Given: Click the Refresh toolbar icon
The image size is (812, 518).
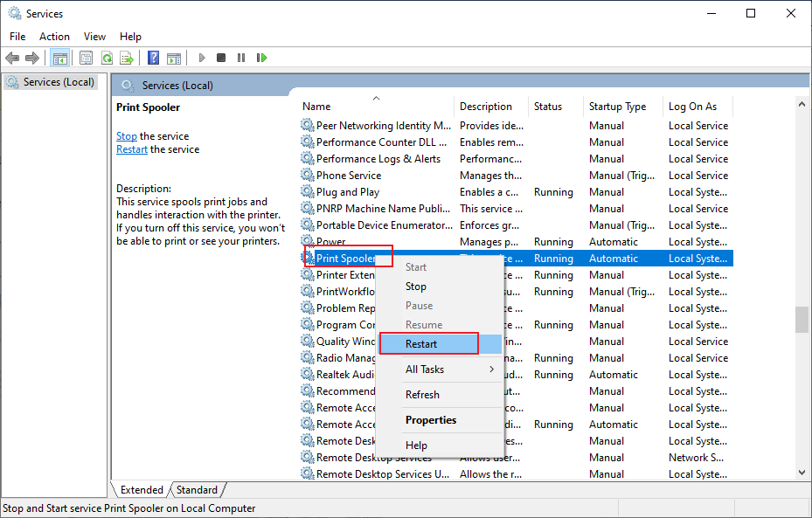Looking at the screenshot, I should 107,58.
